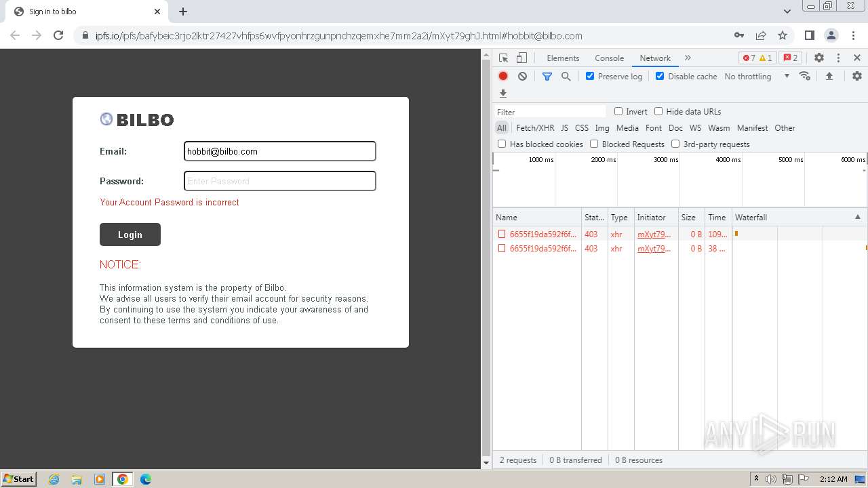Viewport: 868px width, 488px height.
Task: Open network conditions wifi icon
Action: [x=805, y=76]
